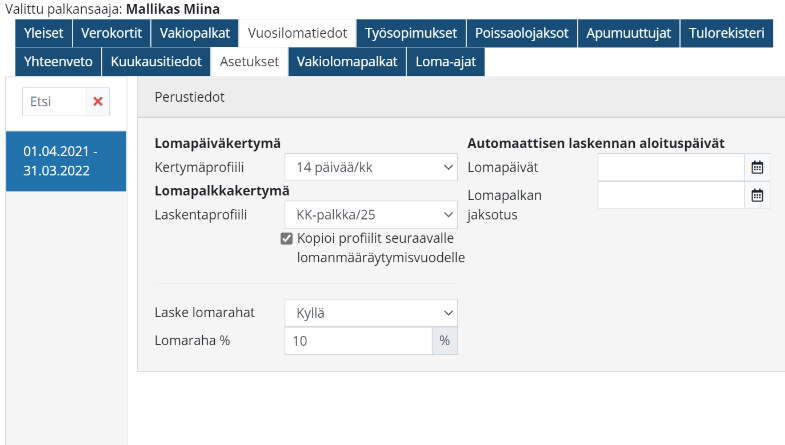Viewport: 785px width, 445px height.
Task: Select Työsopimukset tab
Action: [412, 34]
